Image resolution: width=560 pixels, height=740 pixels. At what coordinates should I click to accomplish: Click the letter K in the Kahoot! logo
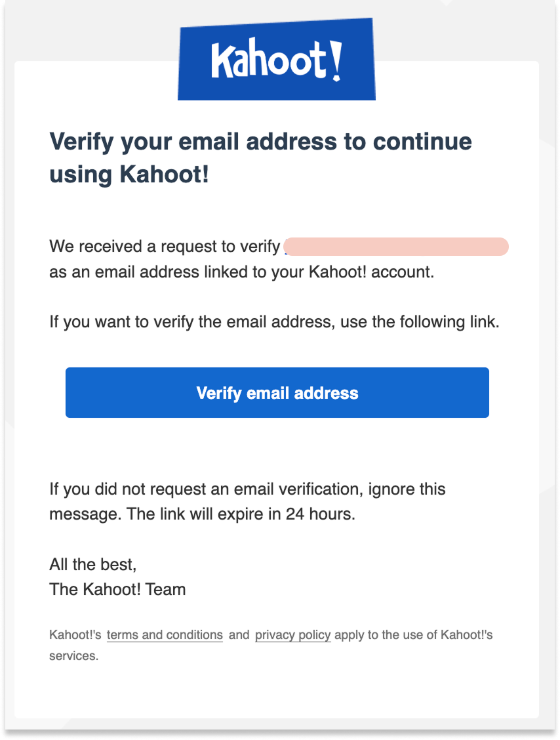pyautogui.click(x=220, y=60)
